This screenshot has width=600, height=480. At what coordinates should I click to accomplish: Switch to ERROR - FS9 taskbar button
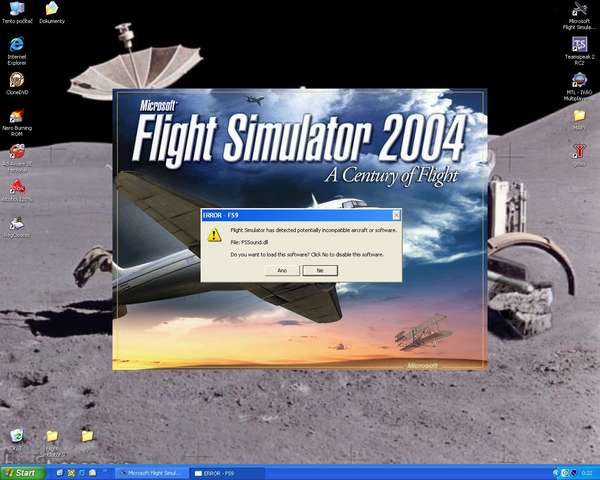(x=227, y=473)
